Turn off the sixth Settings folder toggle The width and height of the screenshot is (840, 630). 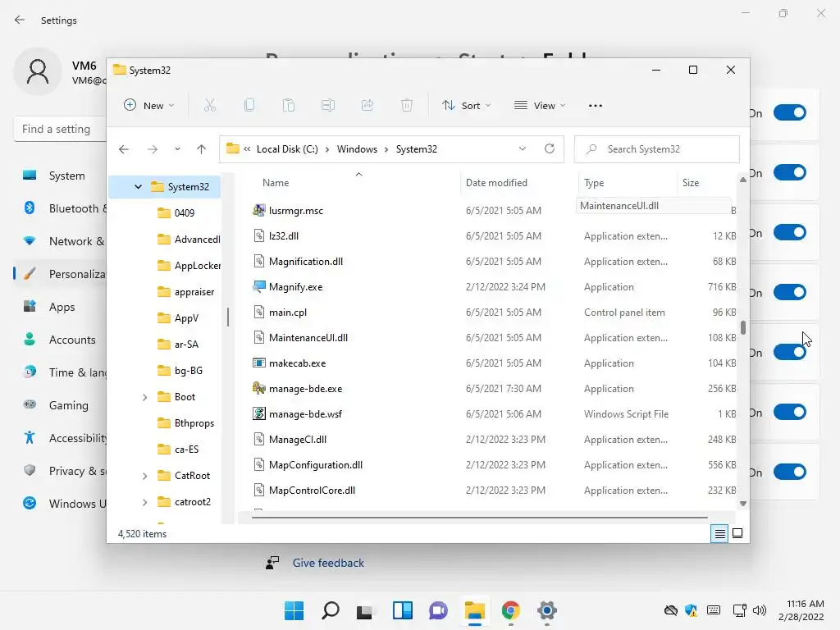(790, 413)
